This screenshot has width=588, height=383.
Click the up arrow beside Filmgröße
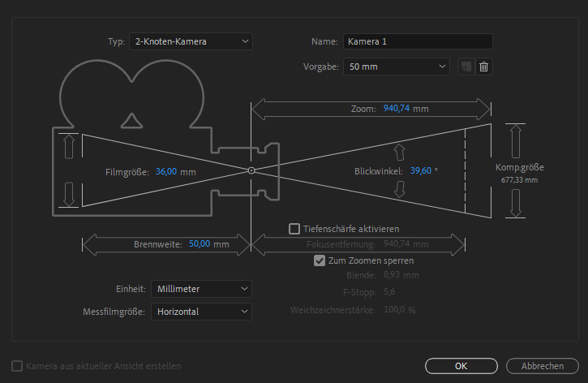pyautogui.click(x=69, y=146)
